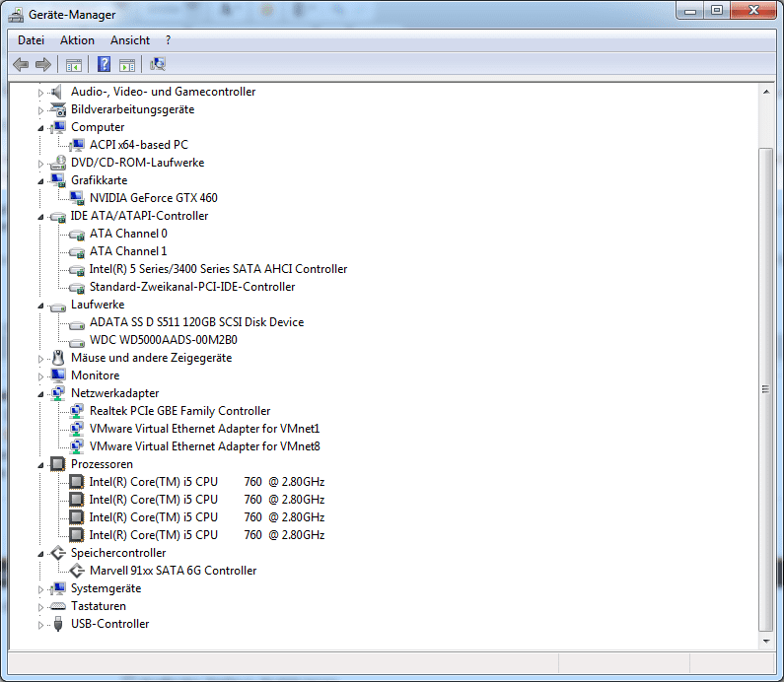Image resolution: width=784 pixels, height=682 pixels.
Task: Click the Tastaturen keyboard icon
Action: pos(58,606)
